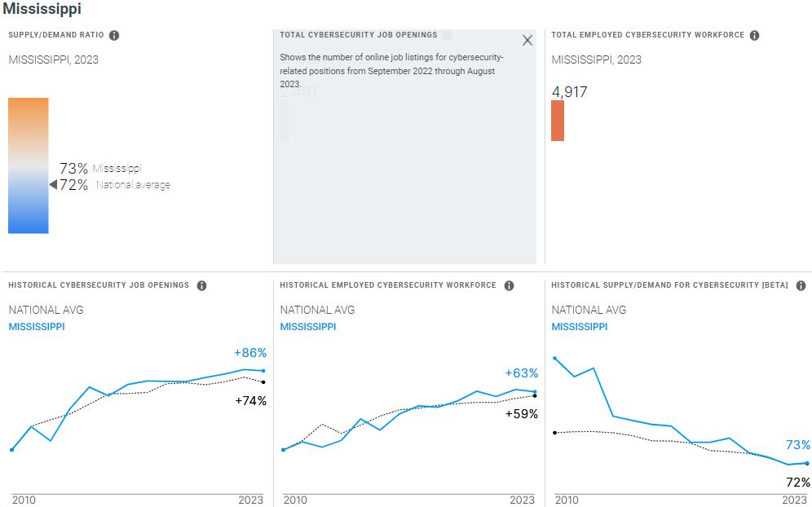Click info icon beside Historical Employed Cybersecurity Workforce
The width and height of the screenshot is (812, 507).
pos(509,285)
